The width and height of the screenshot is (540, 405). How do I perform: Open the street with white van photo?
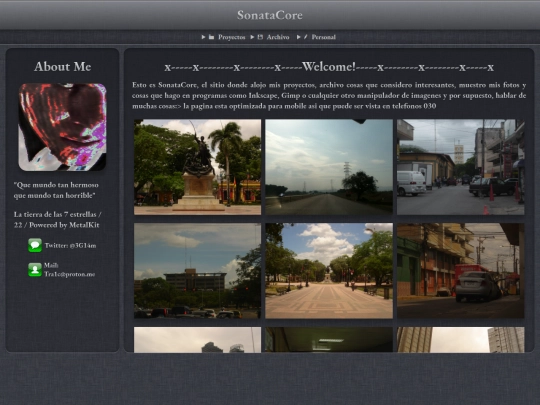pos(461,167)
